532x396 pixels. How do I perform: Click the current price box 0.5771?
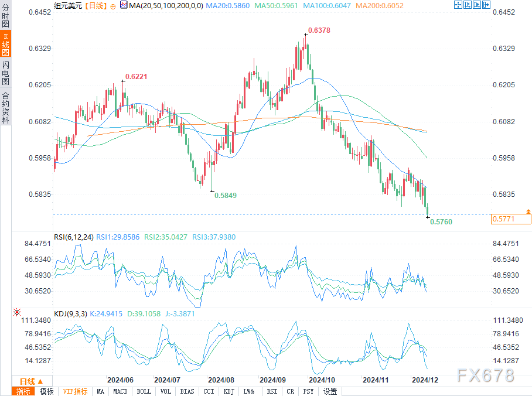pos(511,219)
